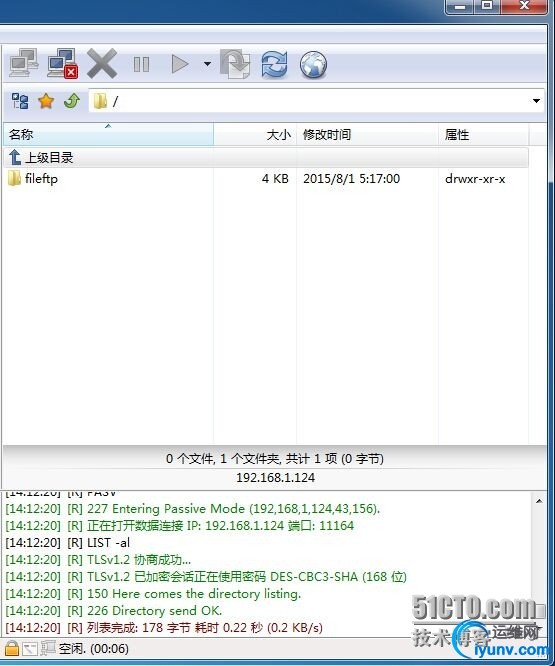Click the drwxr-xr-x attribute cell
The image size is (555, 666).
[x=475, y=179]
